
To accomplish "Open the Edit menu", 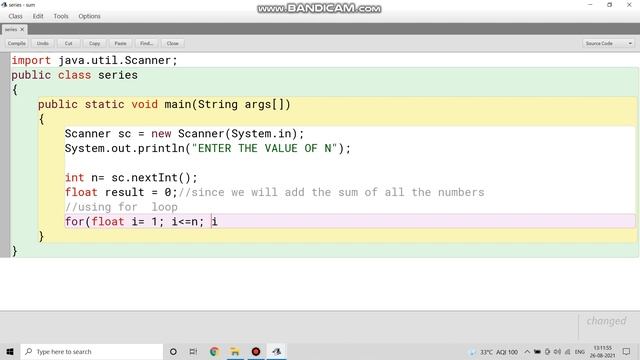I will click(x=38, y=16).
